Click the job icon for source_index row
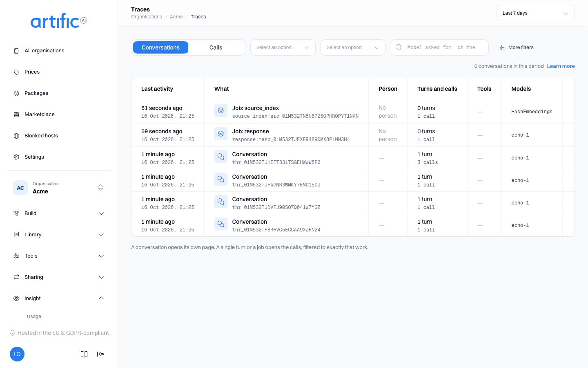The image size is (588, 368). click(221, 110)
